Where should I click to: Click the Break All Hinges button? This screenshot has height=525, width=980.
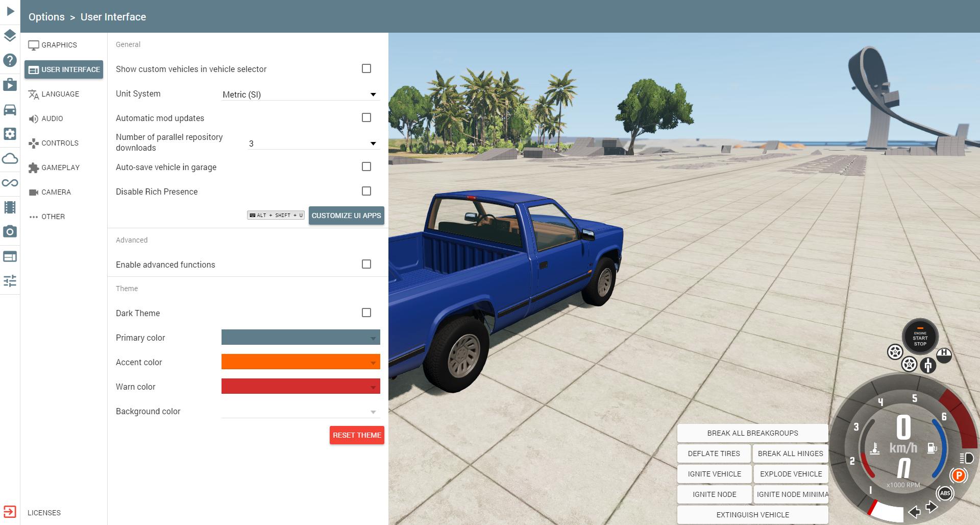791,454
